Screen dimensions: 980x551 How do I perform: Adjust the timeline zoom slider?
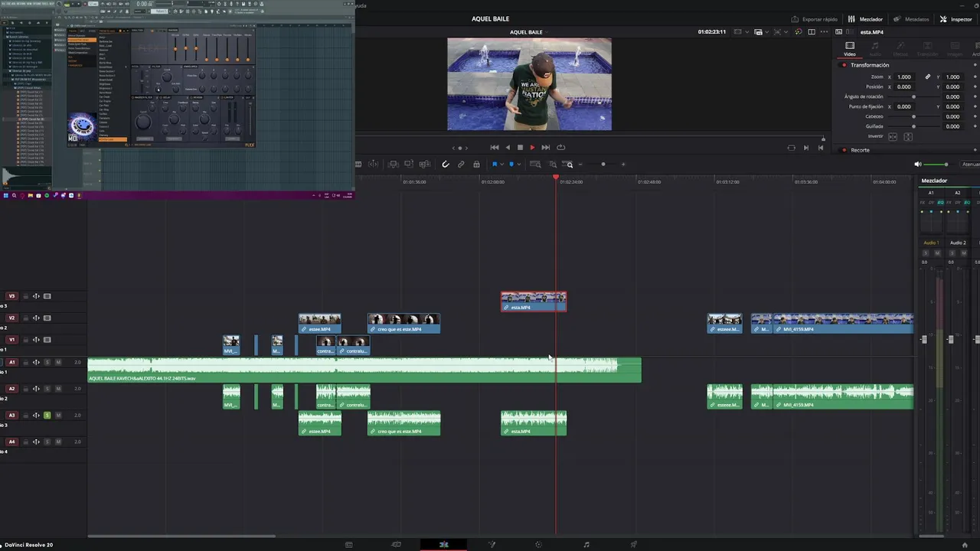click(x=603, y=164)
